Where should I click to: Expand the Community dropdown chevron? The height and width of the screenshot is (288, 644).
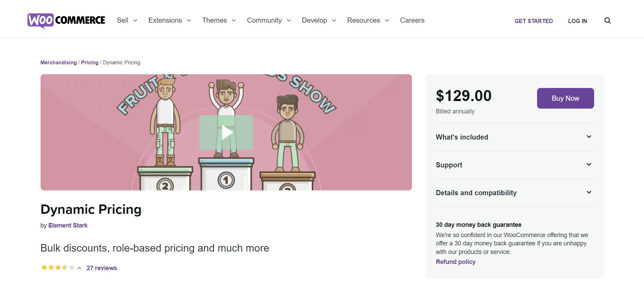(x=289, y=21)
